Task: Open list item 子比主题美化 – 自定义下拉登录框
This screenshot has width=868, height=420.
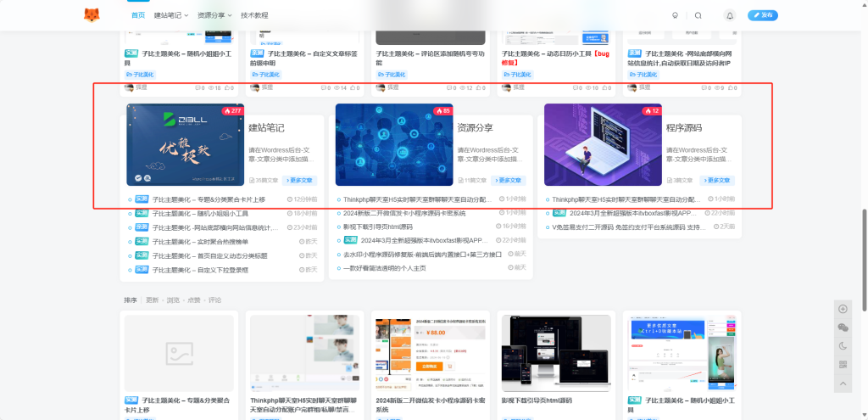Action: pyautogui.click(x=200, y=270)
